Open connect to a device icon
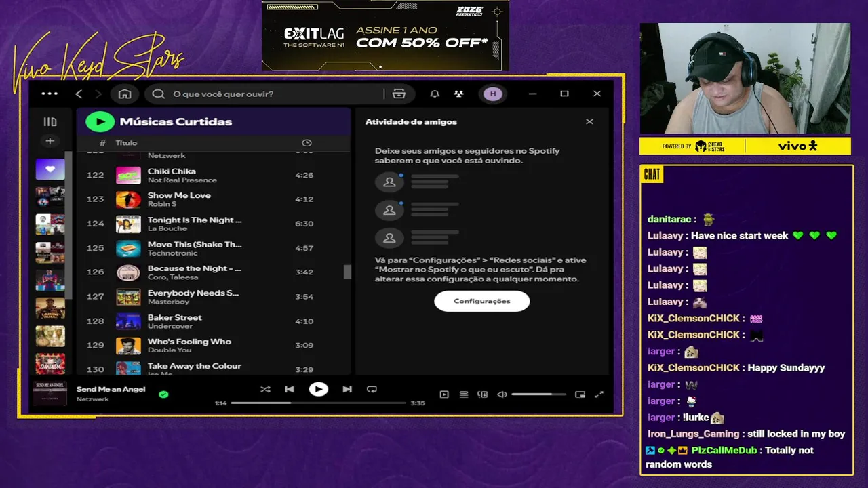The height and width of the screenshot is (488, 868). click(x=483, y=394)
